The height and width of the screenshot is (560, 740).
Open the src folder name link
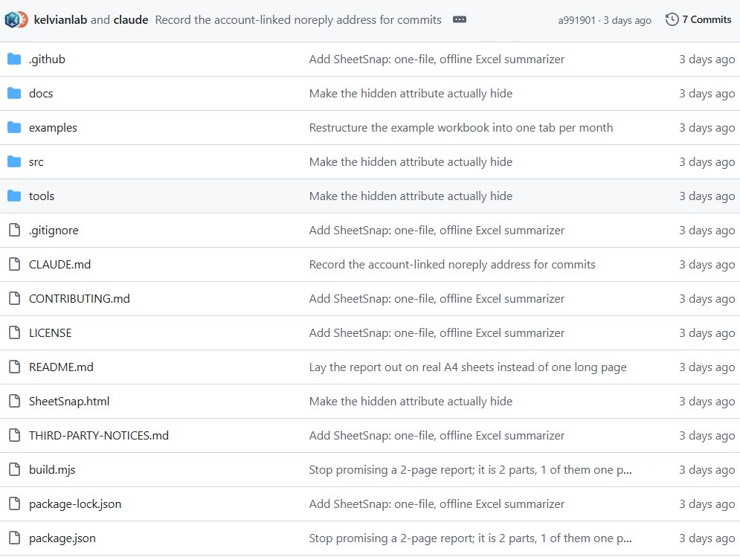(x=36, y=162)
